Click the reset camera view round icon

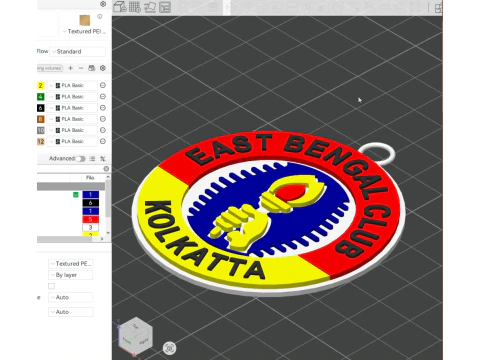click(170, 348)
